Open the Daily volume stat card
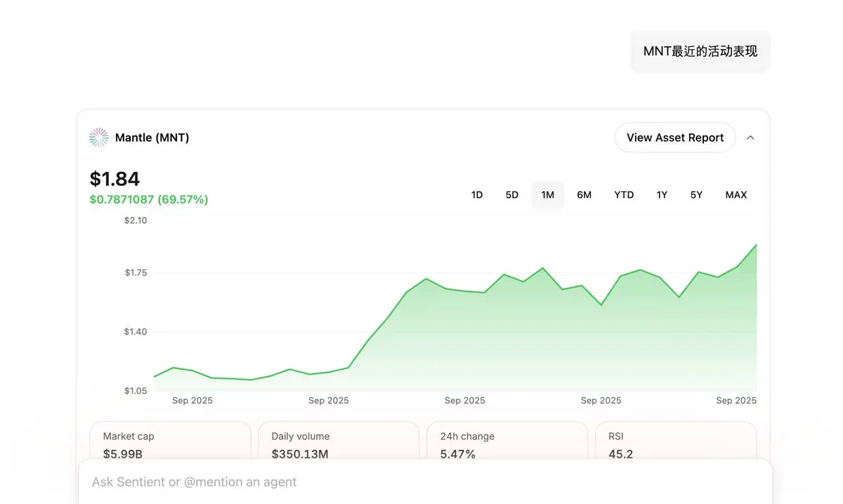 pyautogui.click(x=339, y=441)
